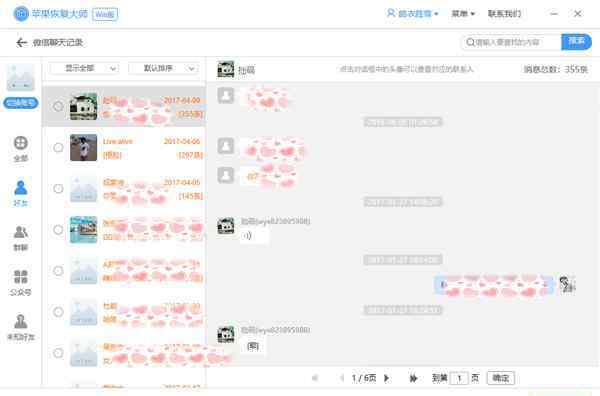This screenshot has height=396, width=600.
Task: Click the :) message bubble
Action: (x=254, y=236)
